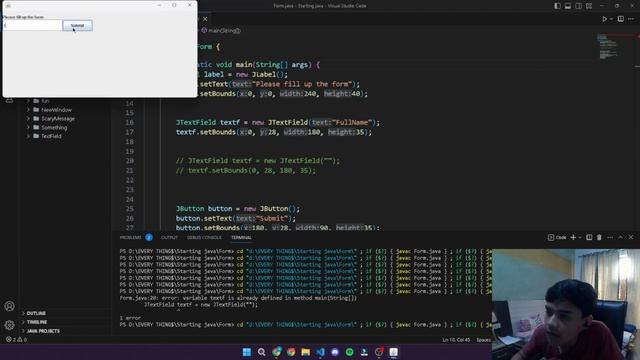Viewport: 640px width, 360px height.
Task: Click line number 25 in the gutter
Action: (129, 209)
